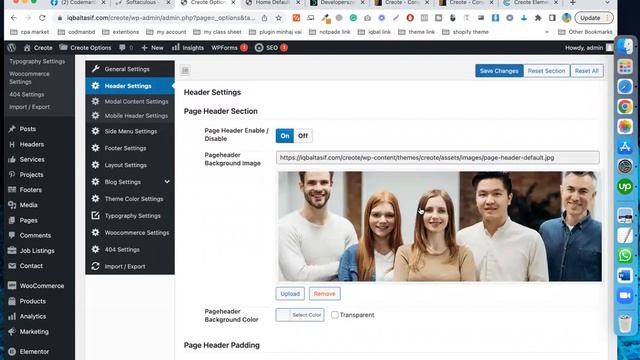The image size is (640, 360).
Task: Open Posts in WordPress sidebar
Action: (x=27, y=129)
